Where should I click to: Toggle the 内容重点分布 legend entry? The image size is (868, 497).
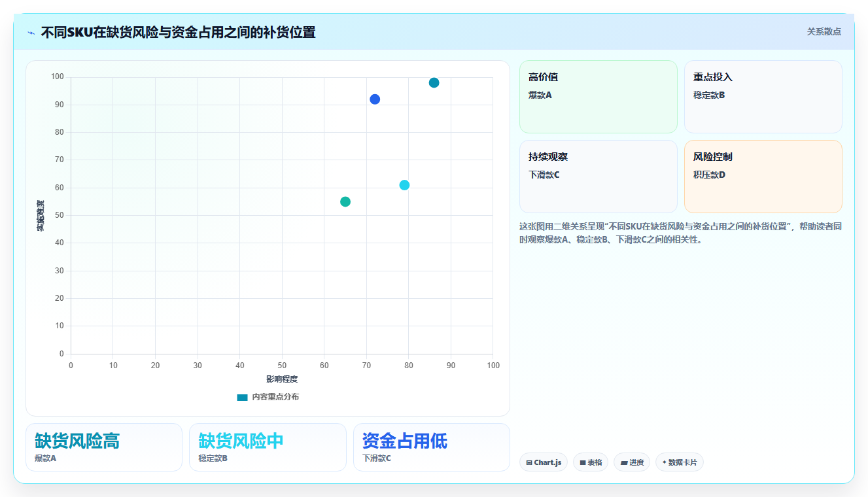[x=268, y=397]
